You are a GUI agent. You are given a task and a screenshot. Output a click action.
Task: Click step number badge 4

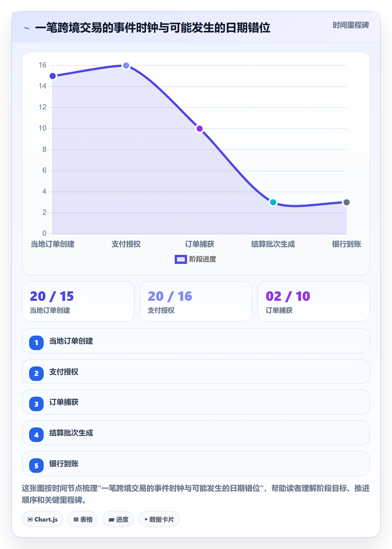(x=36, y=435)
